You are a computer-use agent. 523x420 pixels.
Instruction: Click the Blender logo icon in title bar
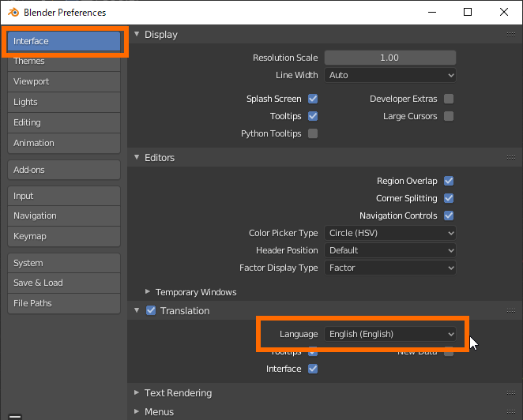(13, 13)
